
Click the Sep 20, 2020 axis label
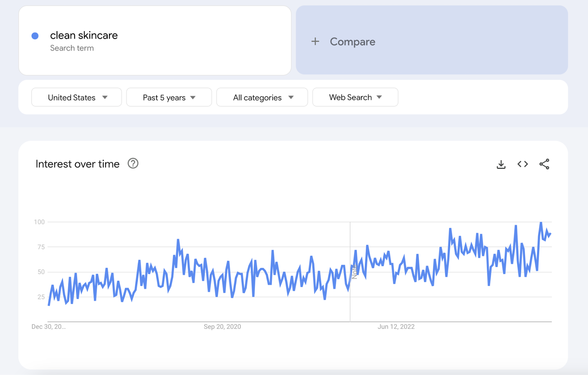pos(222,326)
